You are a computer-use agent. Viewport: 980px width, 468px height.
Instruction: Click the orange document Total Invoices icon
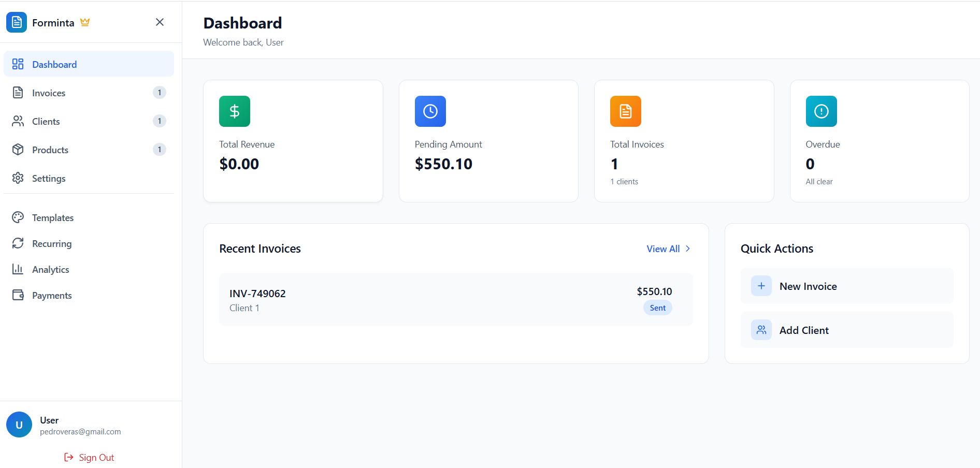point(626,111)
